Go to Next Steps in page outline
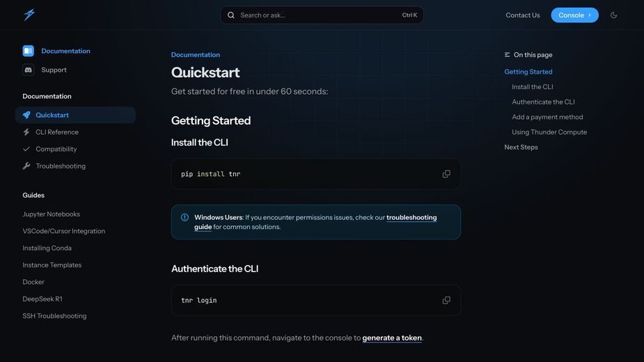Viewport: 644px width, 362px height. (x=521, y=147)
